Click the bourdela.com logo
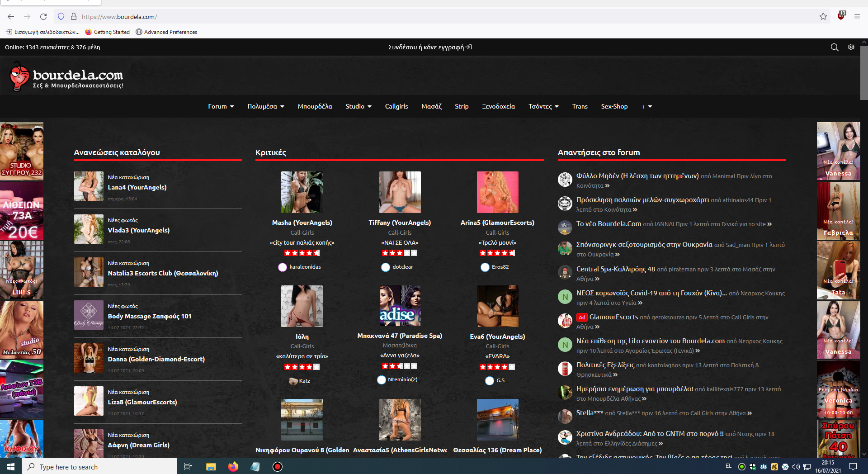The height and width of the screenshot is (474, 868). click(66, 77)
